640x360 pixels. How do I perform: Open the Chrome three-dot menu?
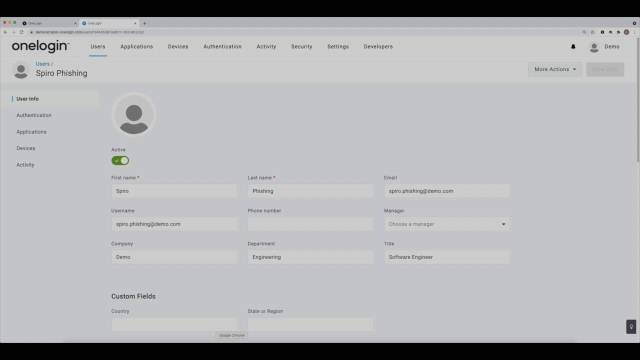tap(634, 32)
